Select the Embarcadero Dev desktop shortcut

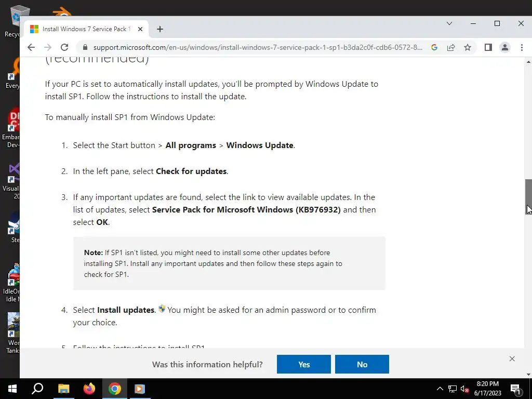[11, 128]
